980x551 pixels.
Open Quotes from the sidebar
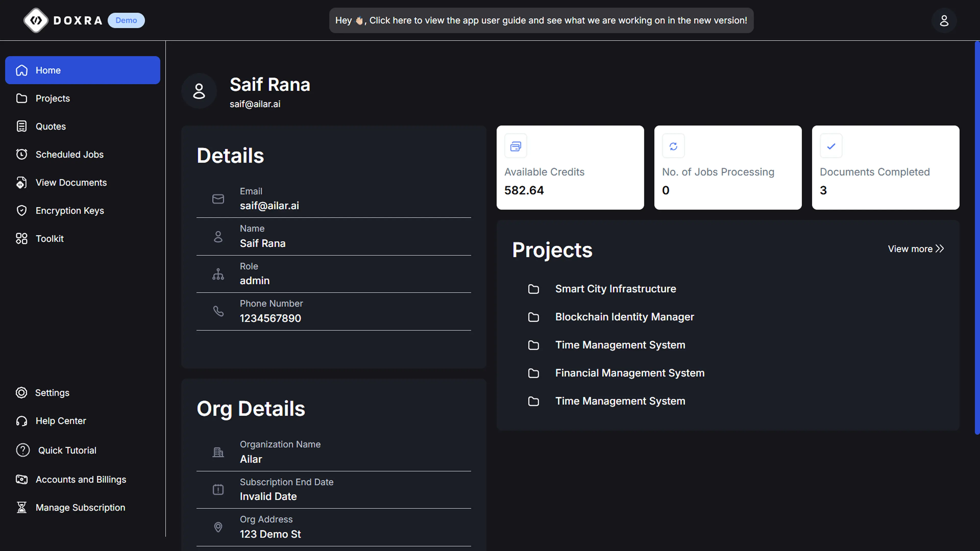coord(82,126)
